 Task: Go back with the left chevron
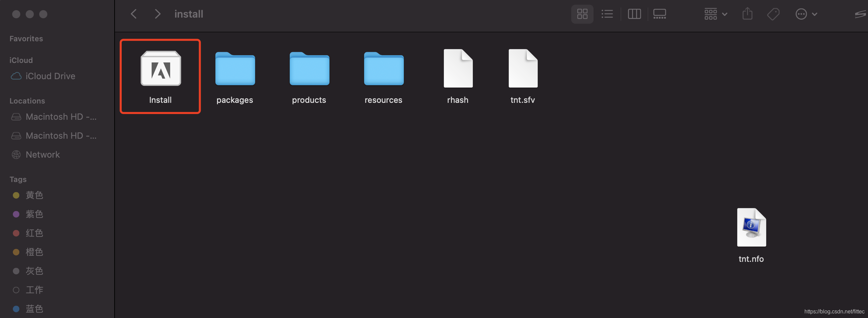pyautogui.click(x=134, y=14)
